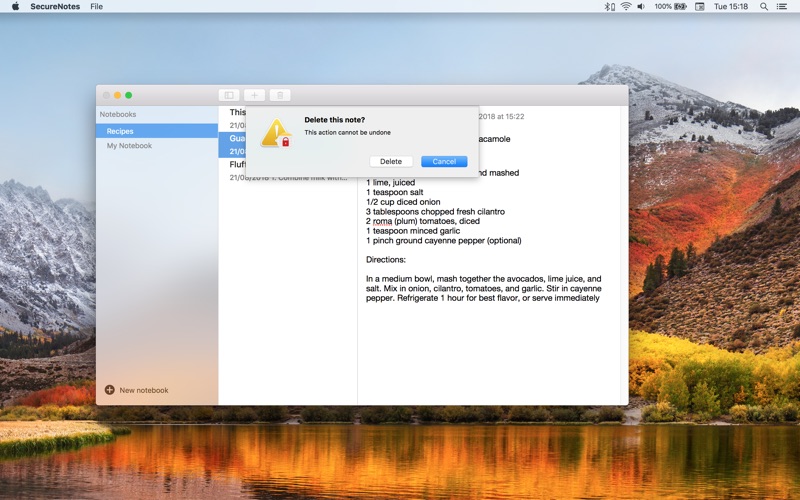Viewport: 800px width, 500px height.
Task: Click the warning lock icon in dialog
Action: [x=276, y=133]
